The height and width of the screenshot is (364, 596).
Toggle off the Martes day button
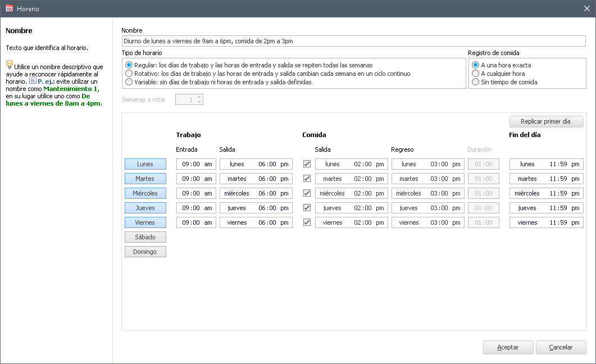(145, 179)
